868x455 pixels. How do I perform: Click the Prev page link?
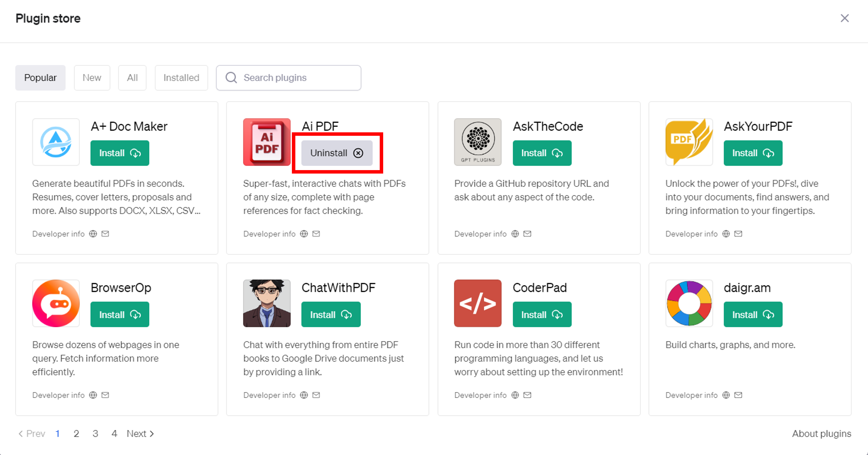pos(32,434)
